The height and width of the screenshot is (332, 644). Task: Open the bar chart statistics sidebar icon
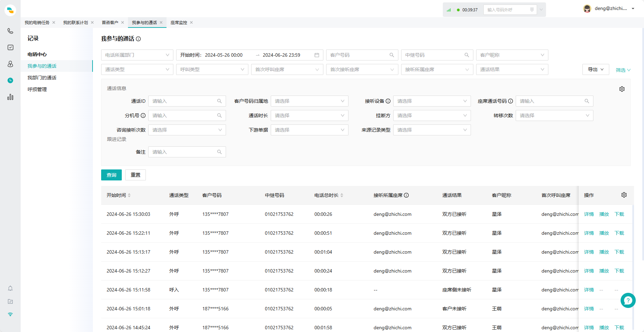point(10,97)
